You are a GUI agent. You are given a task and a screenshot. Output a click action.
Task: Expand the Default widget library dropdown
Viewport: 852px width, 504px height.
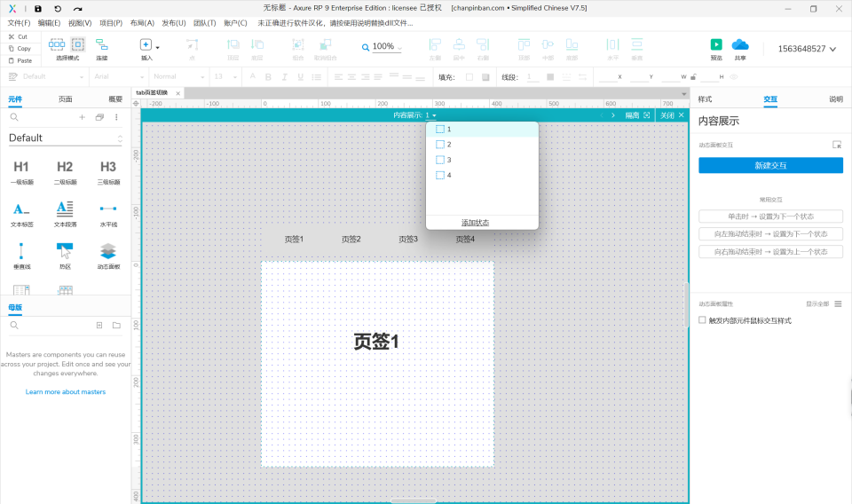point(120,138)
